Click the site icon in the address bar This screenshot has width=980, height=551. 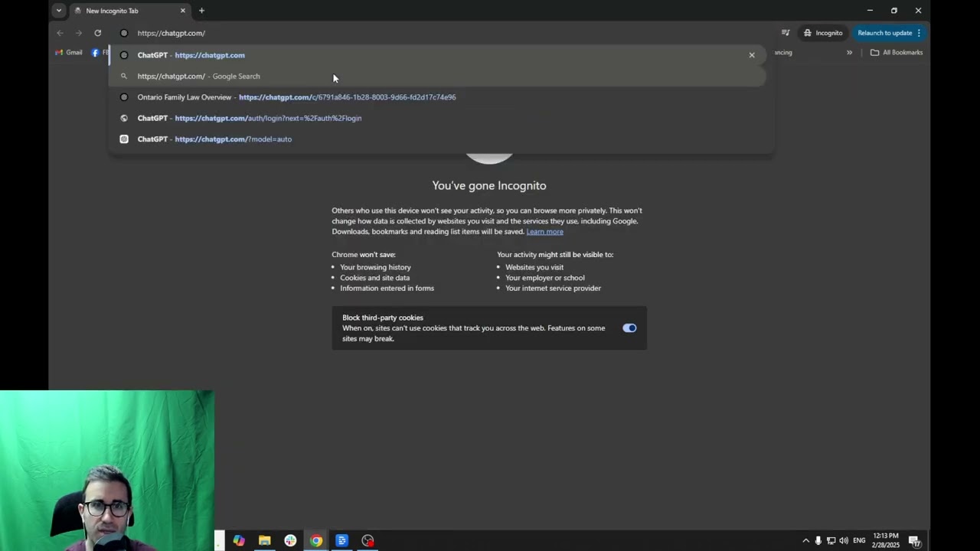coord(124,33)
